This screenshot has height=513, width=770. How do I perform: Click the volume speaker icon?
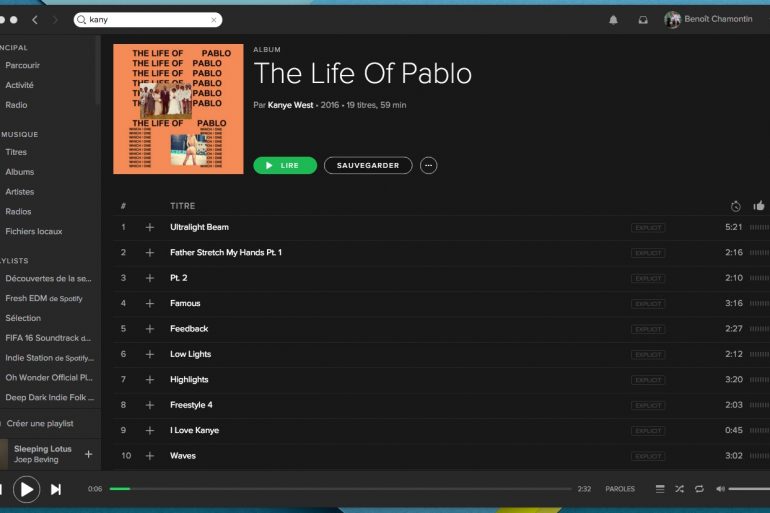click(720, 489)
